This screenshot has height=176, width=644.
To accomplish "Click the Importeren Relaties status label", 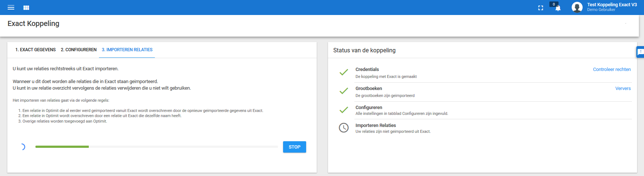I will click(376, 126).
